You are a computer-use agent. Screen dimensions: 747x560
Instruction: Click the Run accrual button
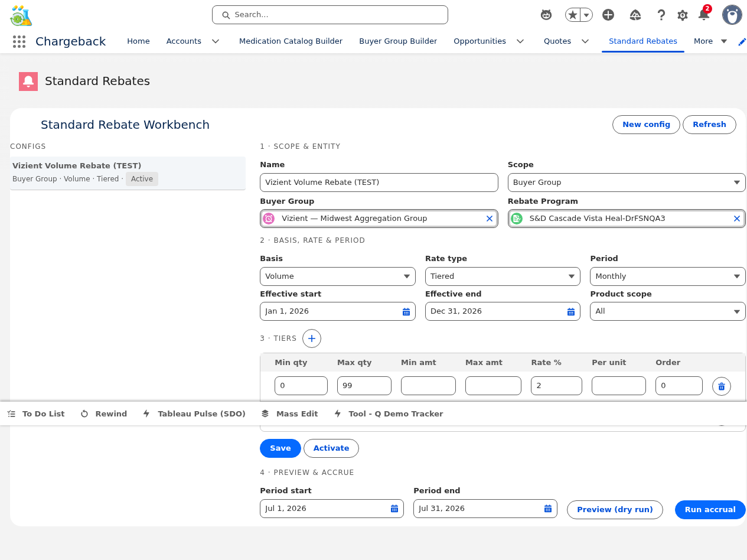pos(710,510)
